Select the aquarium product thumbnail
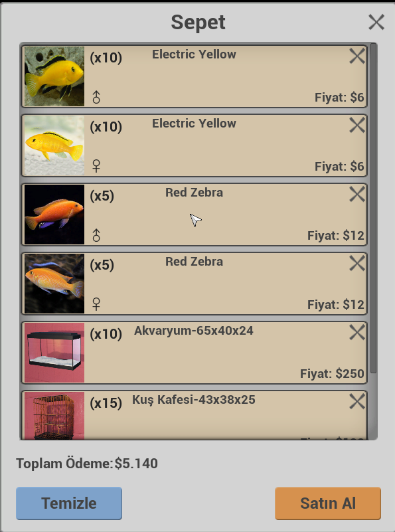This screenshot has width=395, height=532. tap(54, 353)
